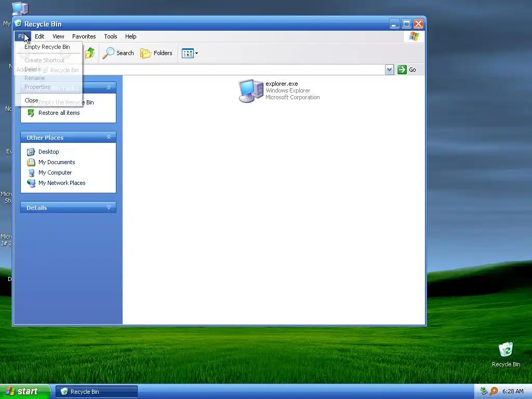Maximize the Recycle Bin window
532x399 pixels.
(x=406, y=24)
